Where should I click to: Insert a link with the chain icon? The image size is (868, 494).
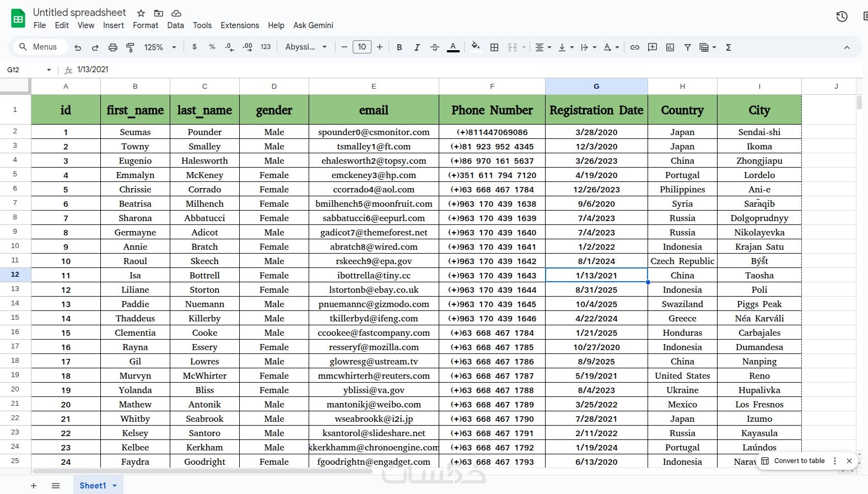pyautogui.click(x=635, y=47)
